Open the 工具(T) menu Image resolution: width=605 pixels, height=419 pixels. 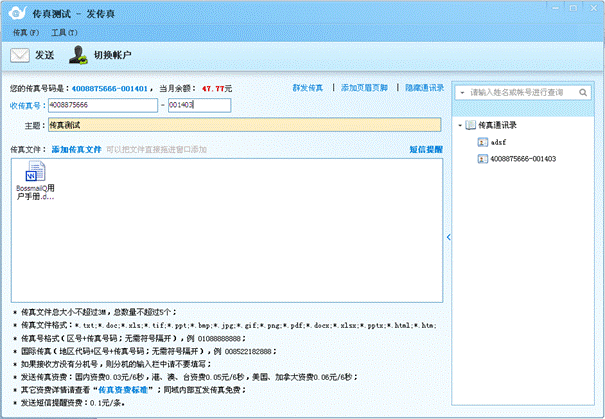coord(65,33)
